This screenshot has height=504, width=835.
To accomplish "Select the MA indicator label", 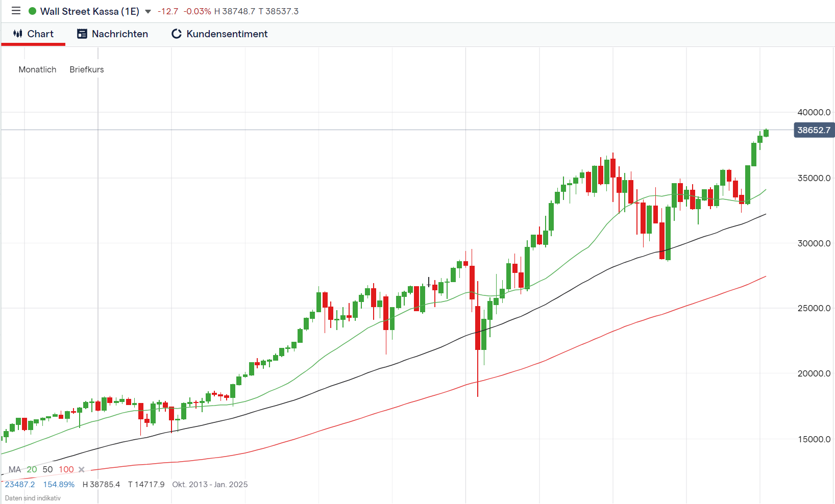I will (15, 469).
